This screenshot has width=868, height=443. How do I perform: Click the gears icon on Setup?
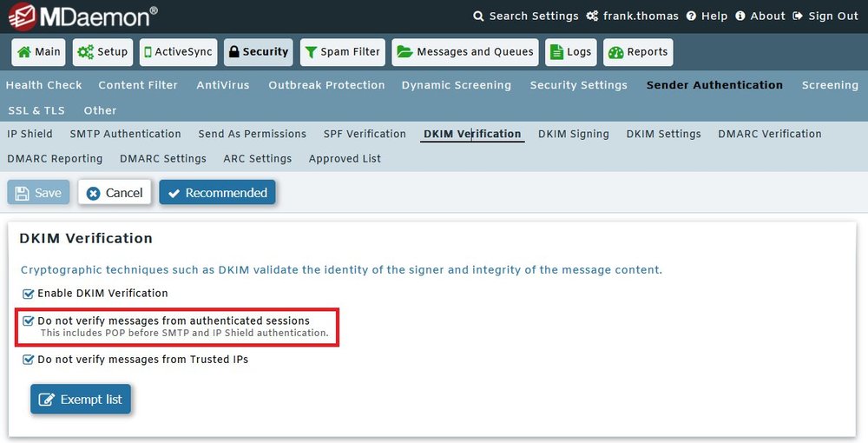pyautogui.click(x=85, y=52)
